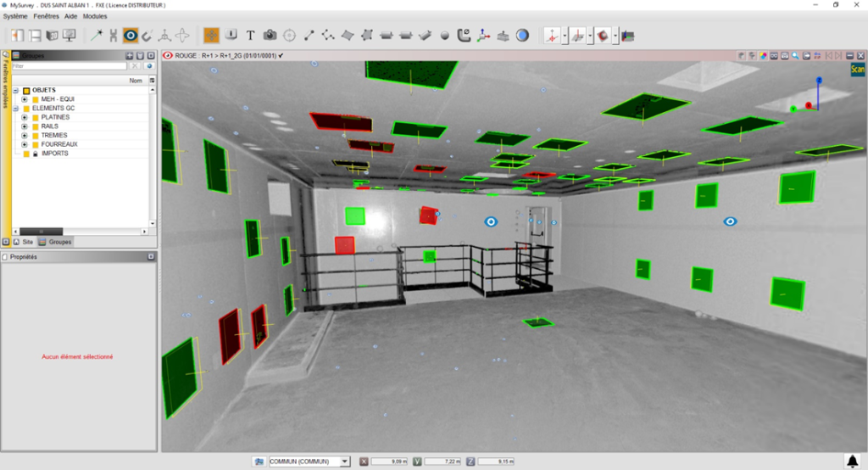This screenshot has height=470, width=868.
Task: Select the magic wand tool
Action: coord(96,36)
